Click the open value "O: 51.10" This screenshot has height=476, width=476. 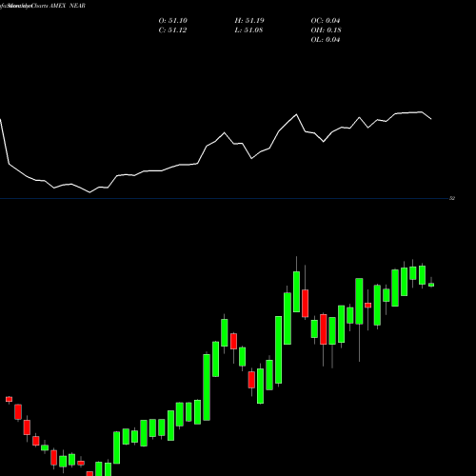(x=173, y=21)
